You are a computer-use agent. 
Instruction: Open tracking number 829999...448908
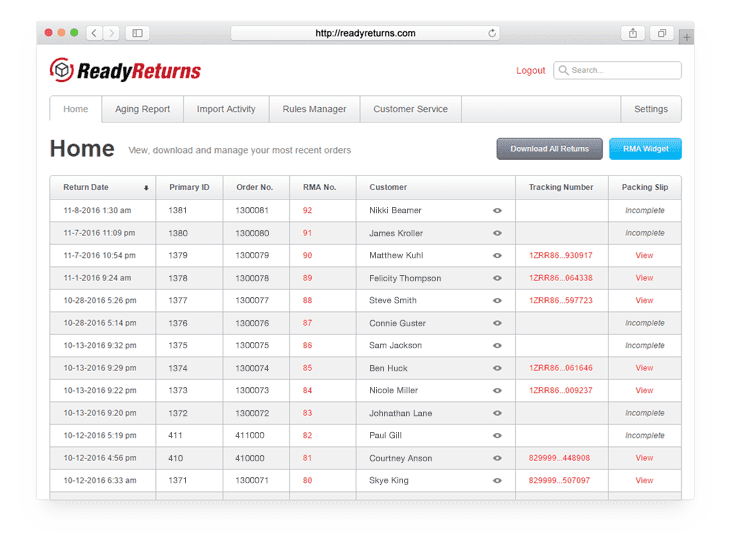click(x=559, y=458)
